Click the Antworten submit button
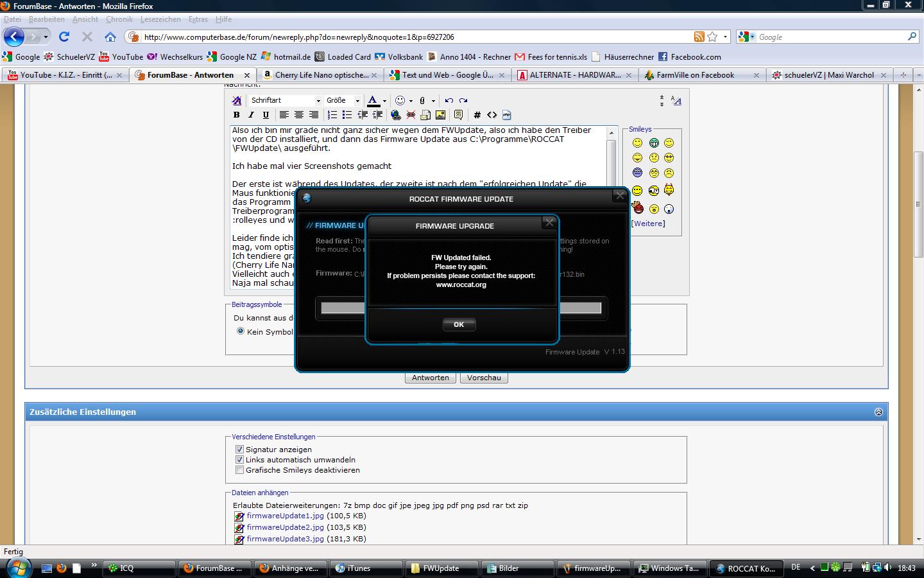Viewport: 924px width, 578px height. (431, 378)
